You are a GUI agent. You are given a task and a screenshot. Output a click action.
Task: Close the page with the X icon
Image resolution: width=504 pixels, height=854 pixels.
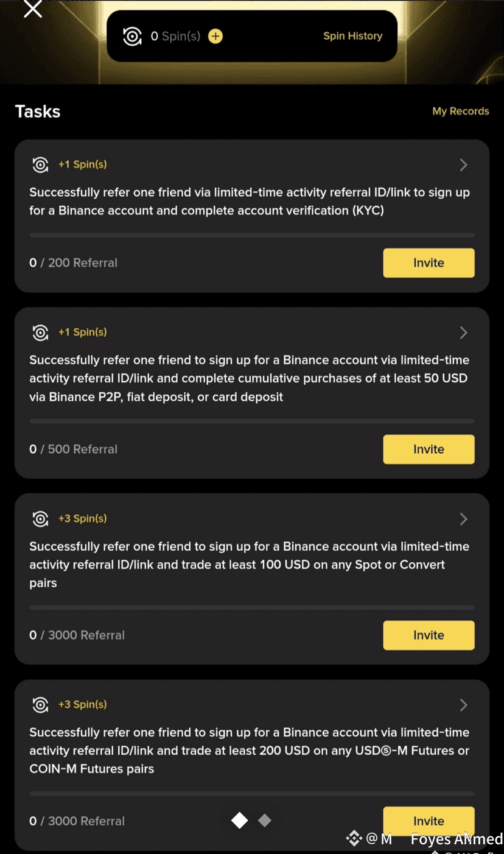(x=33, y=9)
